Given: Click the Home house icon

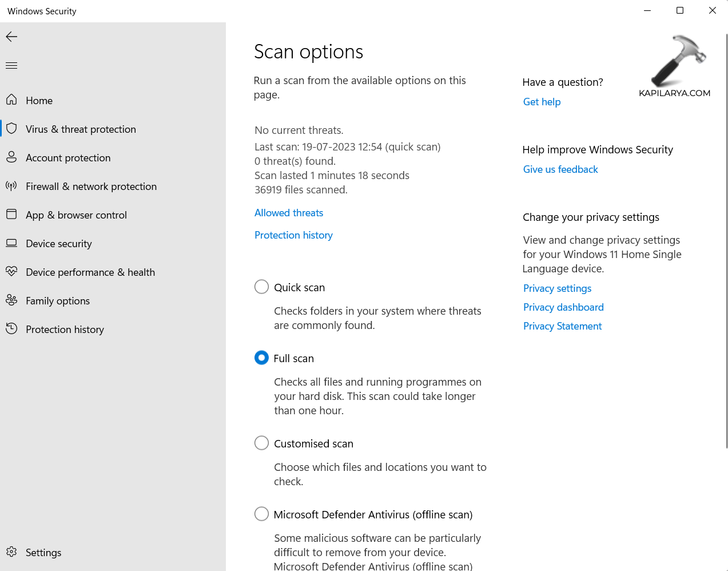Looking at the screenshot, I should [x=11, y=100].
